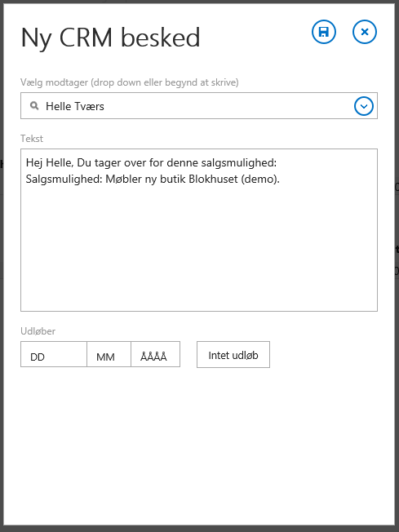The image size is (399, 532).
Task: Click empty area inside the Tekst box
Action: [x=199, y=248]
